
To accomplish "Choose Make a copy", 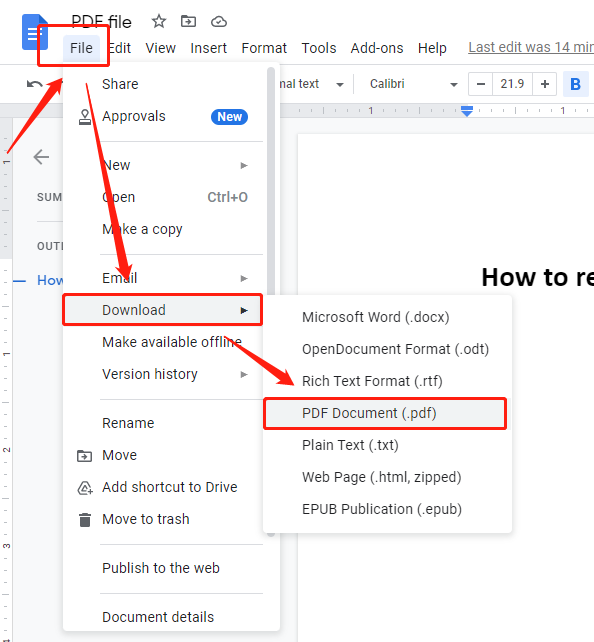I will (x=163, y=229).
